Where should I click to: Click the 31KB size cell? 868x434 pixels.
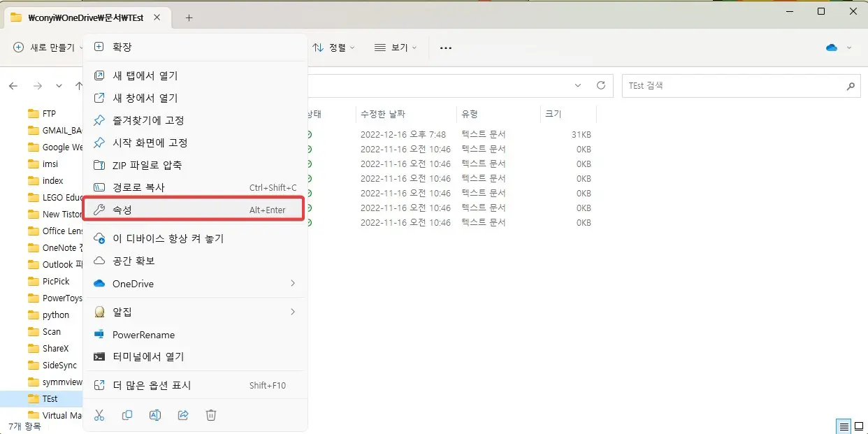(581, 134)
